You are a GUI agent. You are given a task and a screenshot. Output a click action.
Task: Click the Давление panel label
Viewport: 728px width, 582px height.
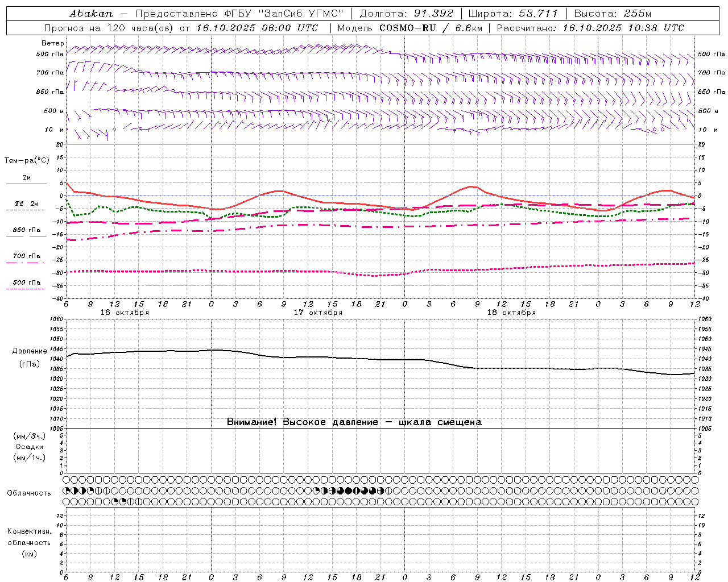point(29,351)
